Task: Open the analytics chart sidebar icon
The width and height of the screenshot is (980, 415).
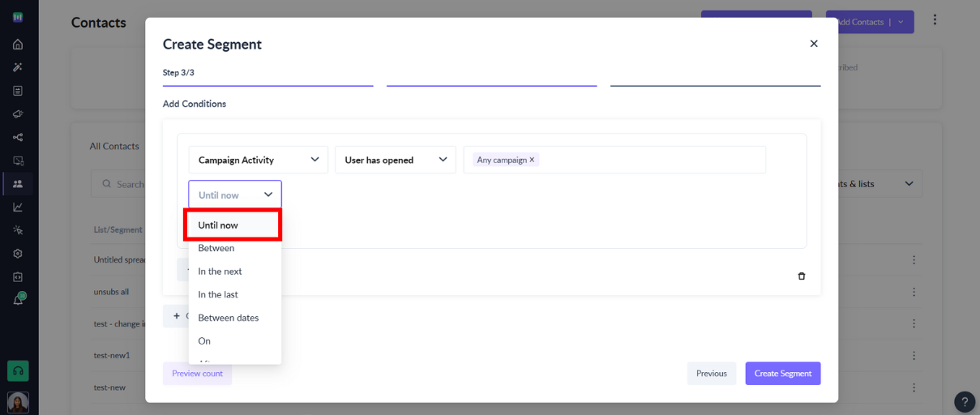Action: tap(18, 207)
